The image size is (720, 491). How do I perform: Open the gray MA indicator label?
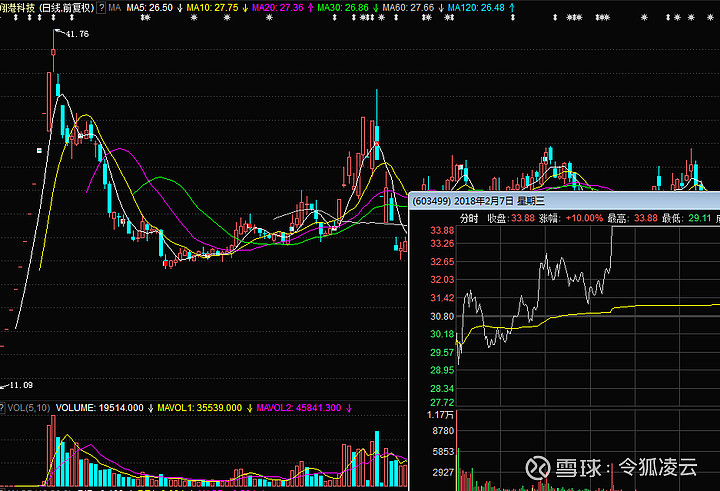click(x=115, y=7)
